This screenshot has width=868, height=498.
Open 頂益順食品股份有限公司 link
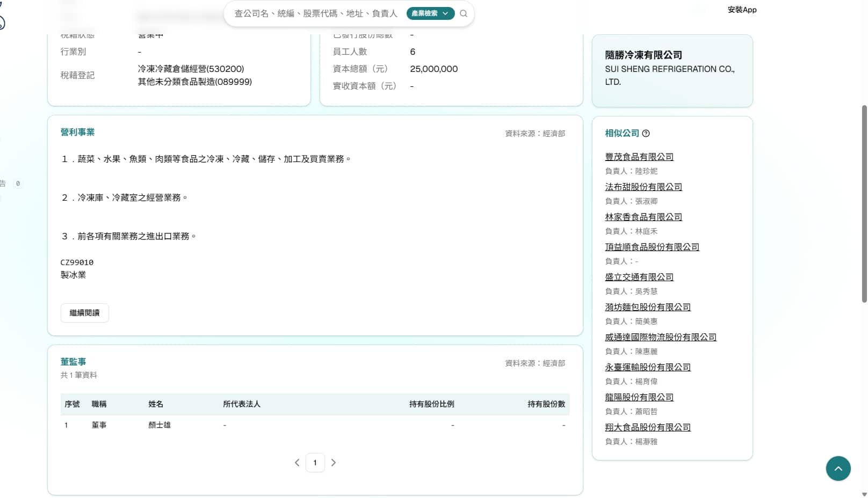coord(652,247)
